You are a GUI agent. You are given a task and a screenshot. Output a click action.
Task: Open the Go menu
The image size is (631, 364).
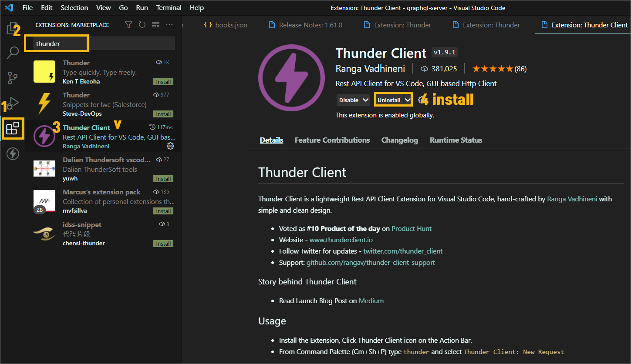click(x=123, y=7)
